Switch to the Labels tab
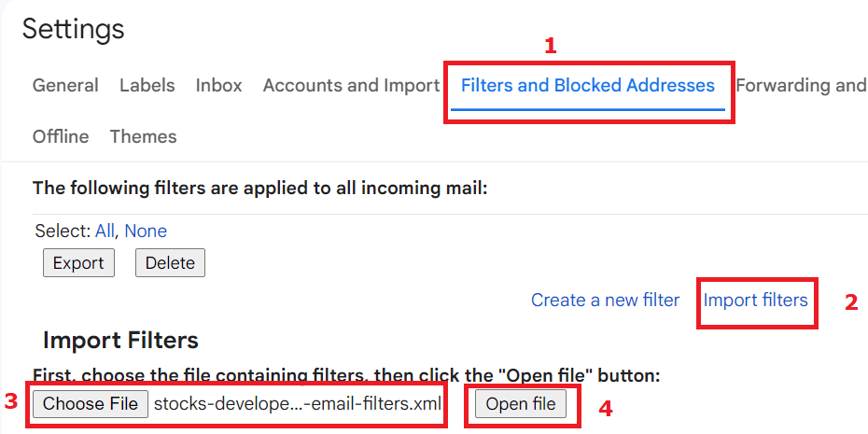Viewport: 868px width, 434px height. coord(147,85)
